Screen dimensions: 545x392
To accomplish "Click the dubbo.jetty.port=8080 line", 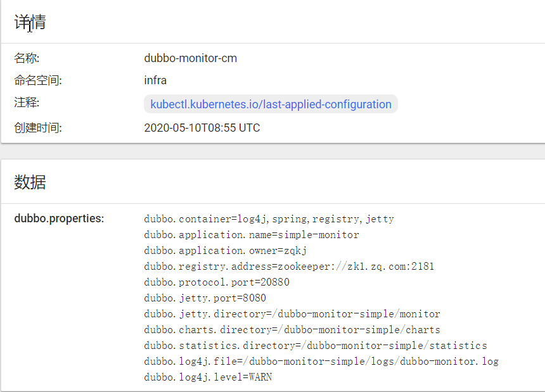I will [x=205, y=298].
